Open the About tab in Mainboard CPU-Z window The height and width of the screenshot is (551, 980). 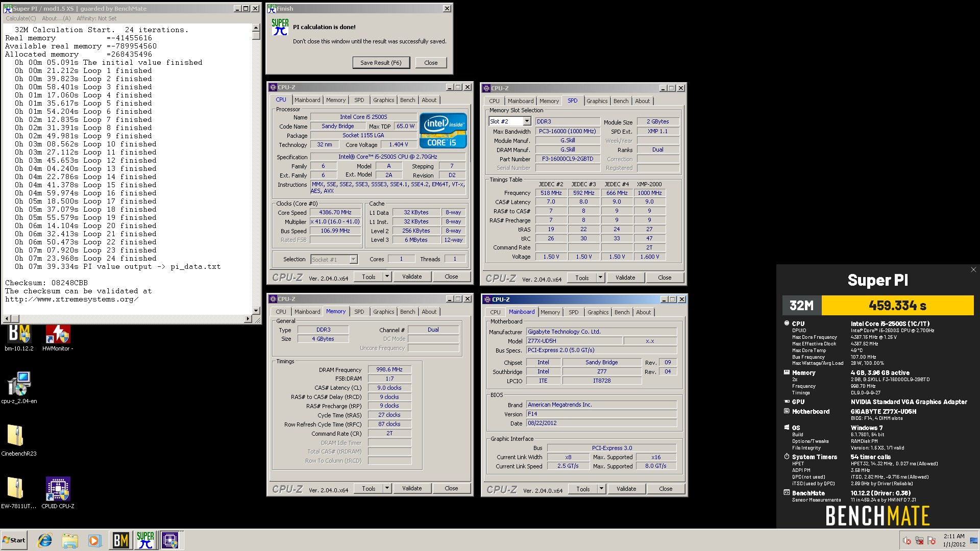click(643, 312)
